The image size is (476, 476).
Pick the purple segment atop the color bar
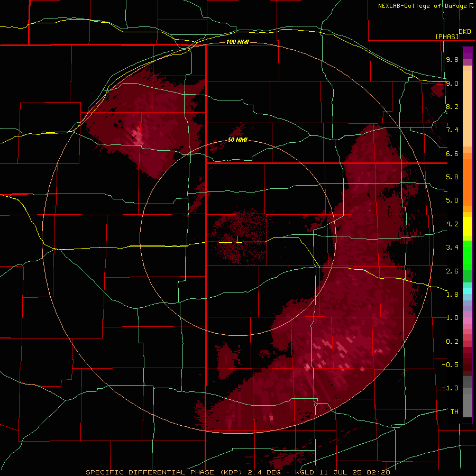(x=467, y=53)
